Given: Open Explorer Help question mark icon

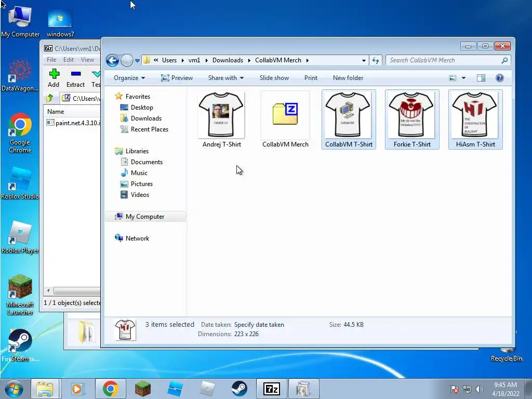Looking at the screenshot, I should click(499, 78).
